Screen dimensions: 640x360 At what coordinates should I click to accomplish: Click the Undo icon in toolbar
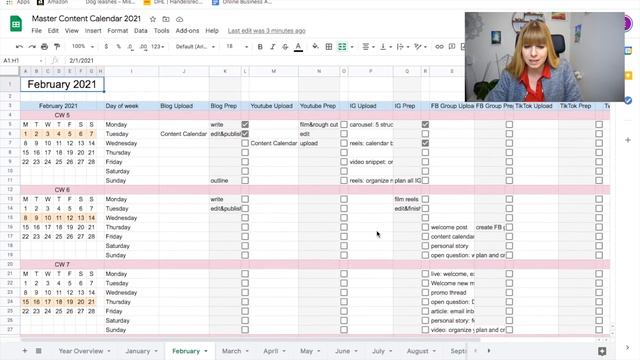(19, 47)
